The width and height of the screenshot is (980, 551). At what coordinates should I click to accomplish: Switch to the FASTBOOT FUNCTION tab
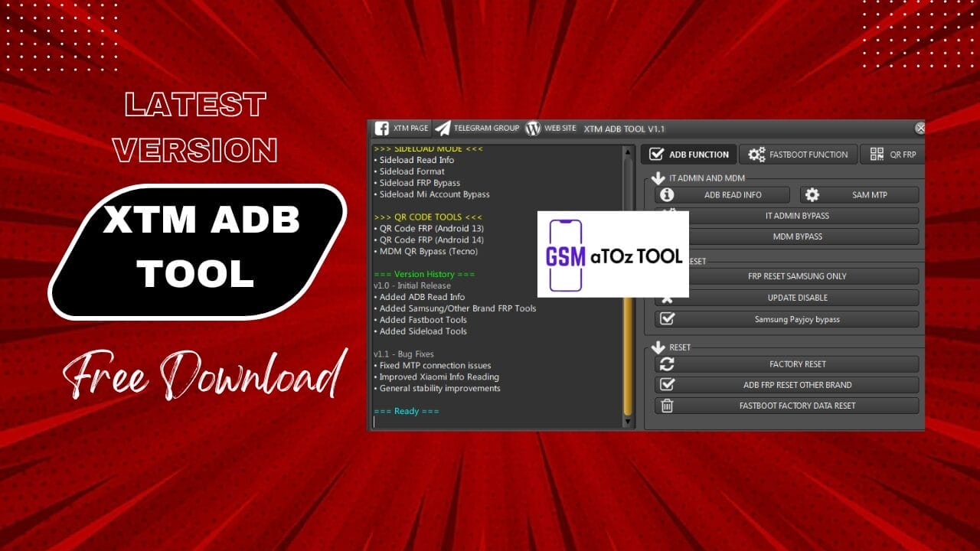coord(799,155)
